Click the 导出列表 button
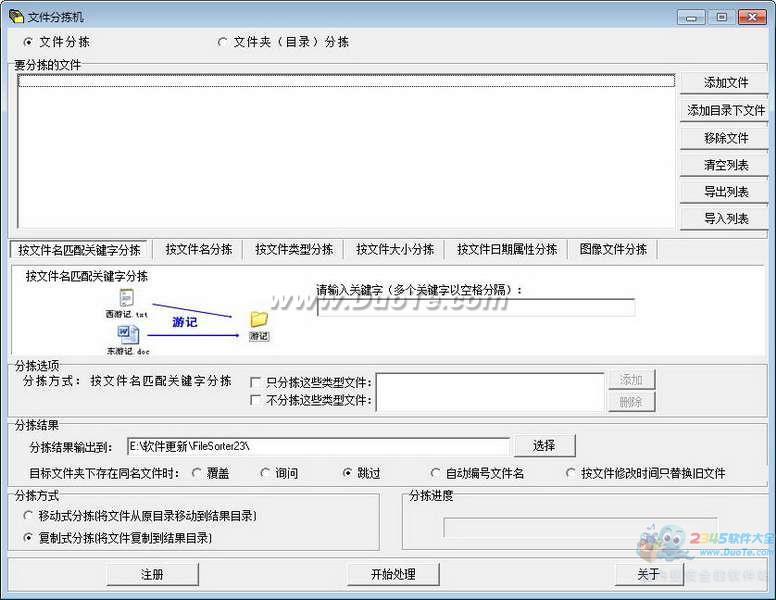Viewport: 776px width, 600px height. [x=725, y=192]
